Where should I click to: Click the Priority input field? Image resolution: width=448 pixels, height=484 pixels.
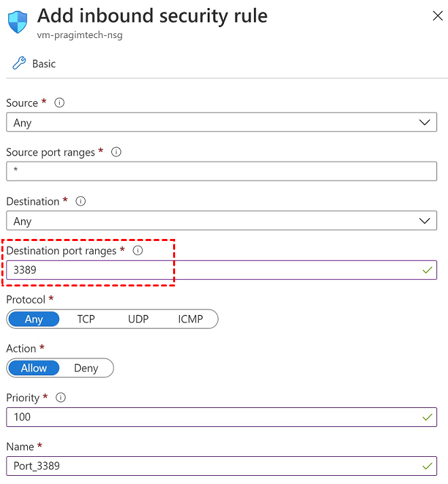point(221,417)
